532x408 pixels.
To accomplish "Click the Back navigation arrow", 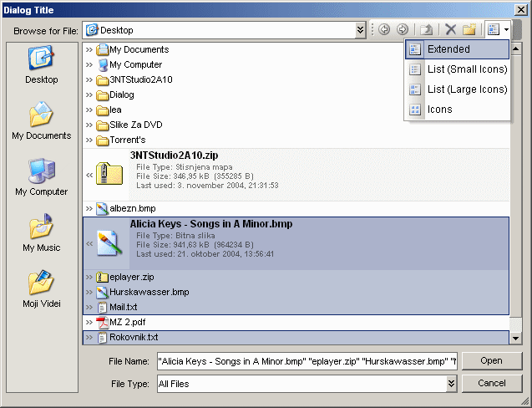I will click(x=384, y=29).
